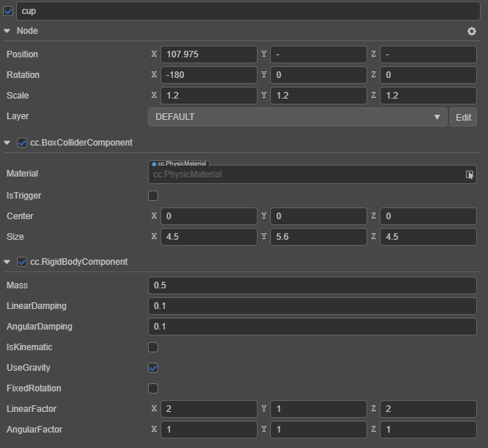Enable the IsKinematic checkbox
The width and height of the screenshot is (488, 448).
153,347
